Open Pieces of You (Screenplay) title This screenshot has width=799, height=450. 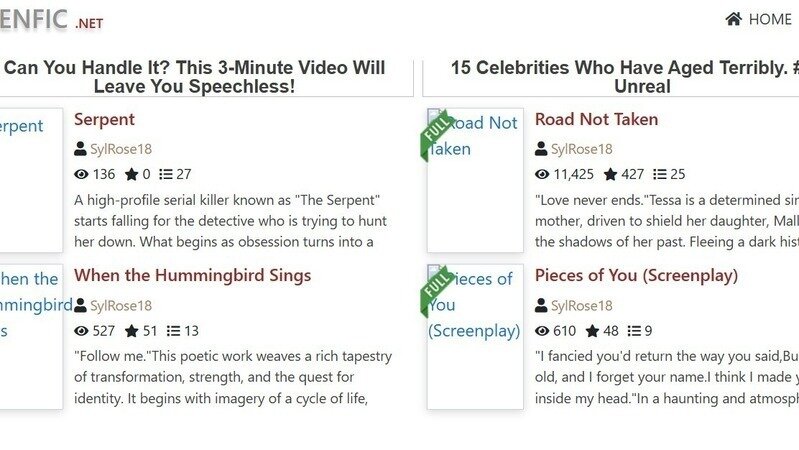(636, 275)
